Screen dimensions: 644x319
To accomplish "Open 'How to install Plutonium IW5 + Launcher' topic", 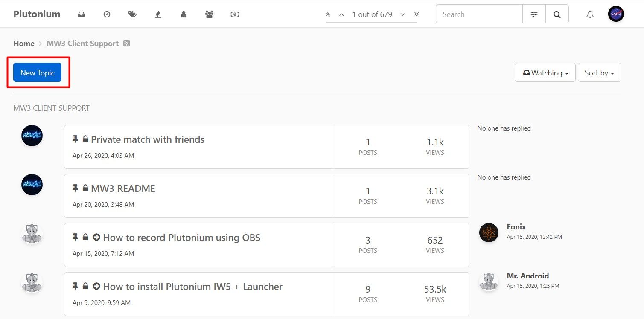I will click(x=192, y=287).
